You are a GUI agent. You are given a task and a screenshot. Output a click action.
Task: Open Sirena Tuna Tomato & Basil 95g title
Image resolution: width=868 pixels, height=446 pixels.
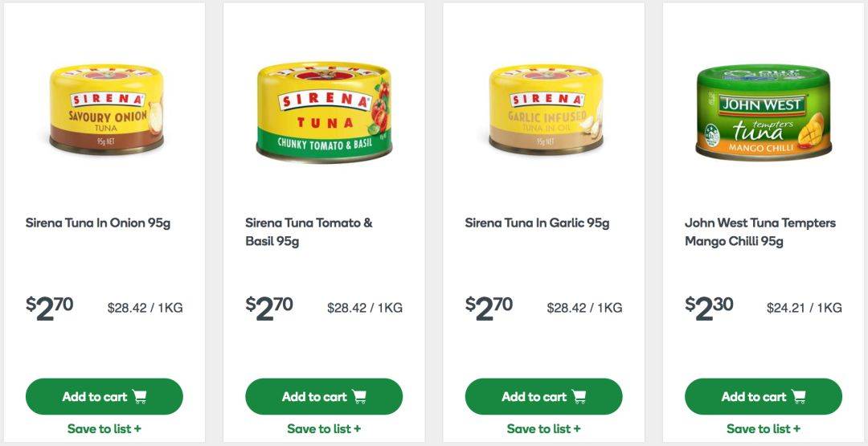[x=309, y=232]
